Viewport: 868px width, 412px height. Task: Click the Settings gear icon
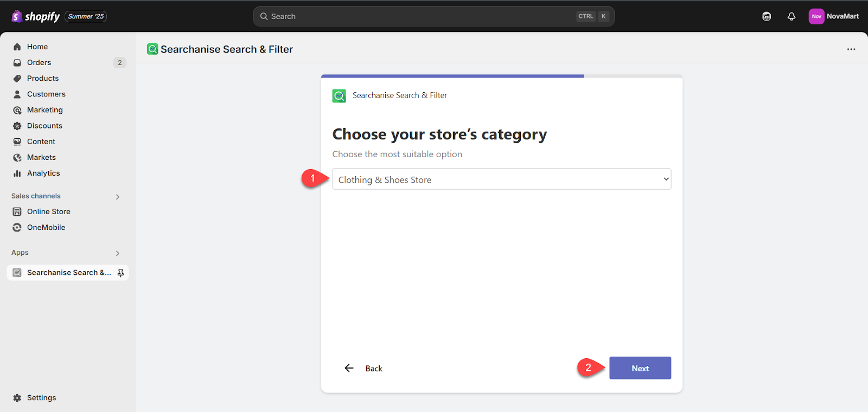(x=17, y=398)
